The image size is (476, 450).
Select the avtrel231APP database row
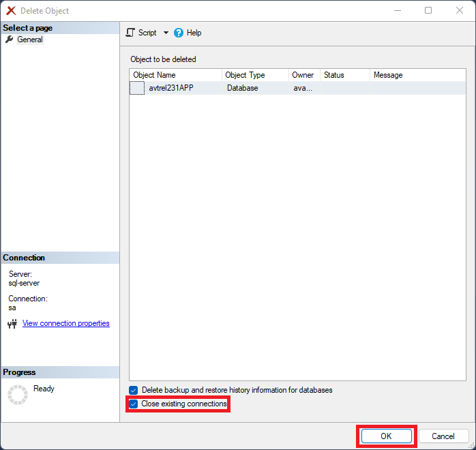[171, 88]
